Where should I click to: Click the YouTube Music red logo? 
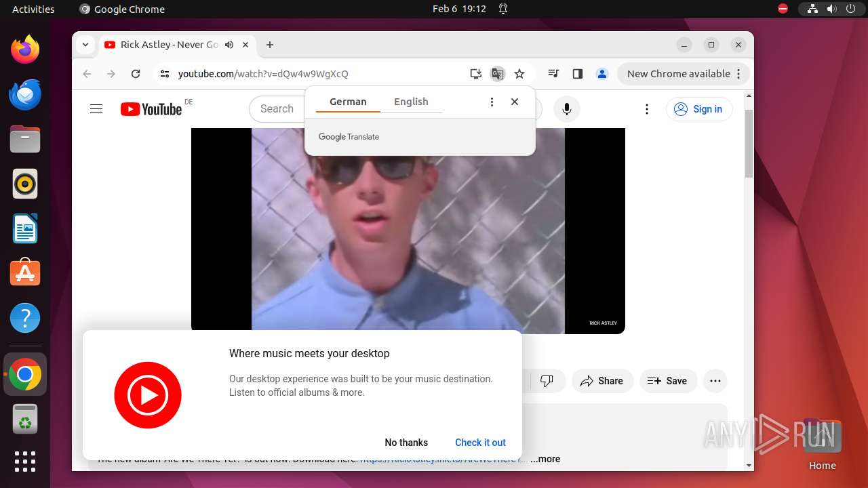coord(148,395)
